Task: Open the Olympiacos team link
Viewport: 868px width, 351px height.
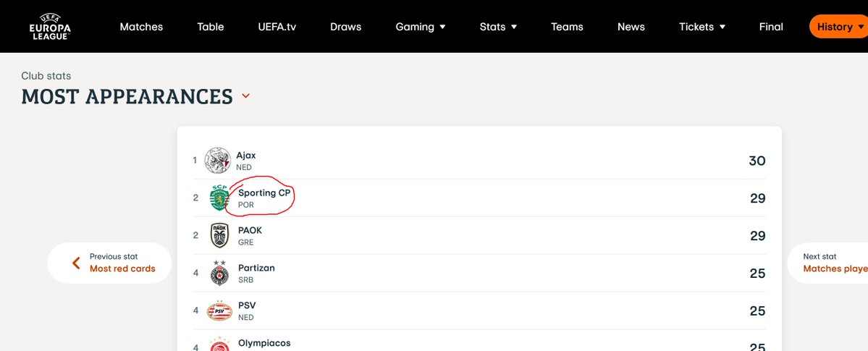Action: pos(264,343)
